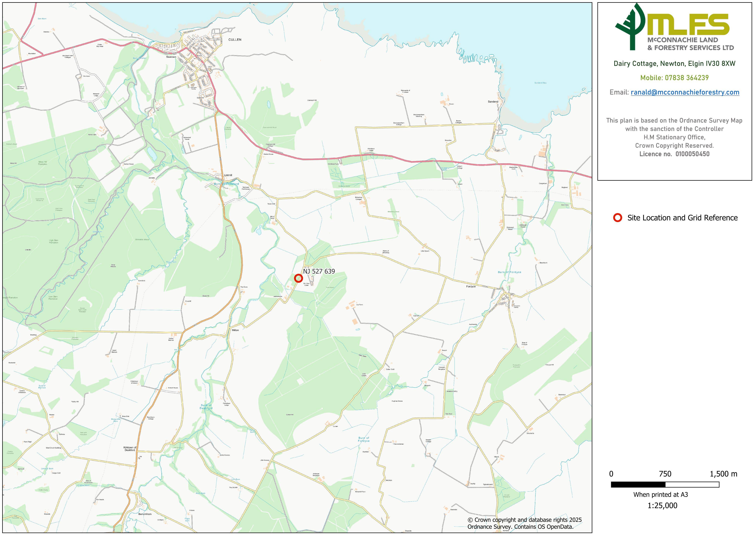Image resolution: width=756 pixels, height=535 pixels.
Task: Click the 'Sandend Bay' water label
Action: 540,83
